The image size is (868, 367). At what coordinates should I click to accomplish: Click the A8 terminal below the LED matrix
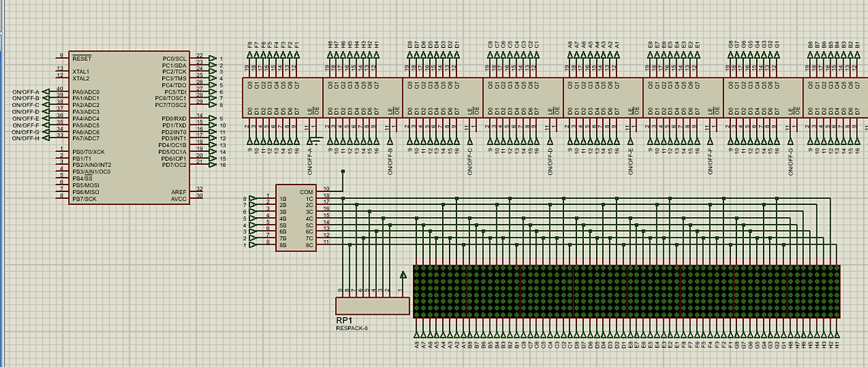[417, 335]
